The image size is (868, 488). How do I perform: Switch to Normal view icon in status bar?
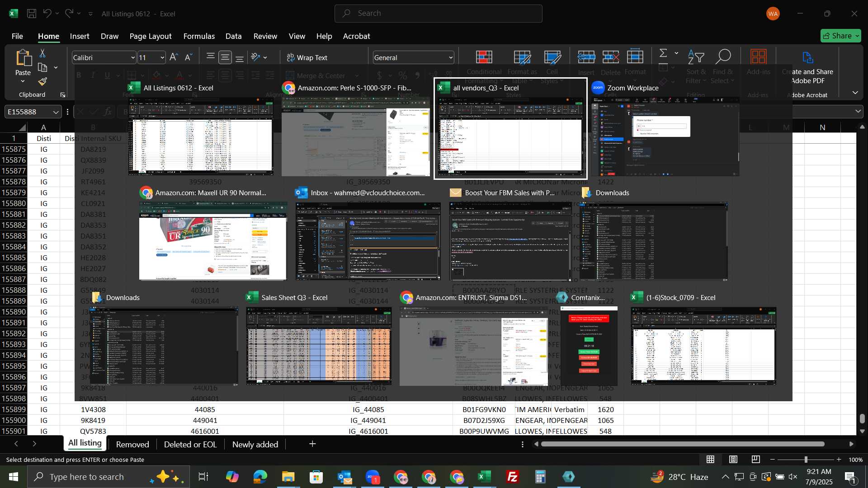711,460
